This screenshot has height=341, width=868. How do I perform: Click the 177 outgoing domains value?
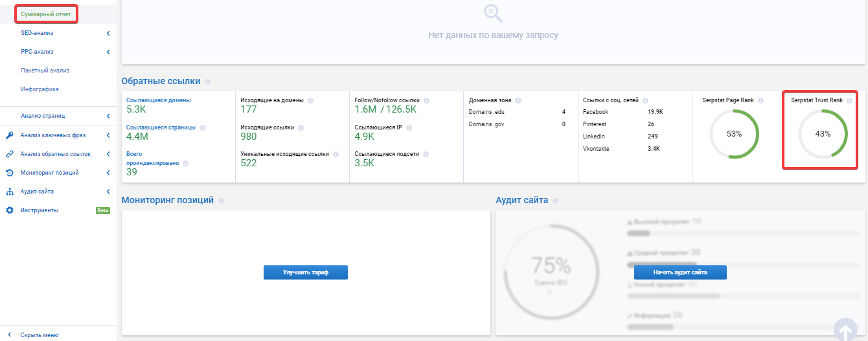point(249,110)
